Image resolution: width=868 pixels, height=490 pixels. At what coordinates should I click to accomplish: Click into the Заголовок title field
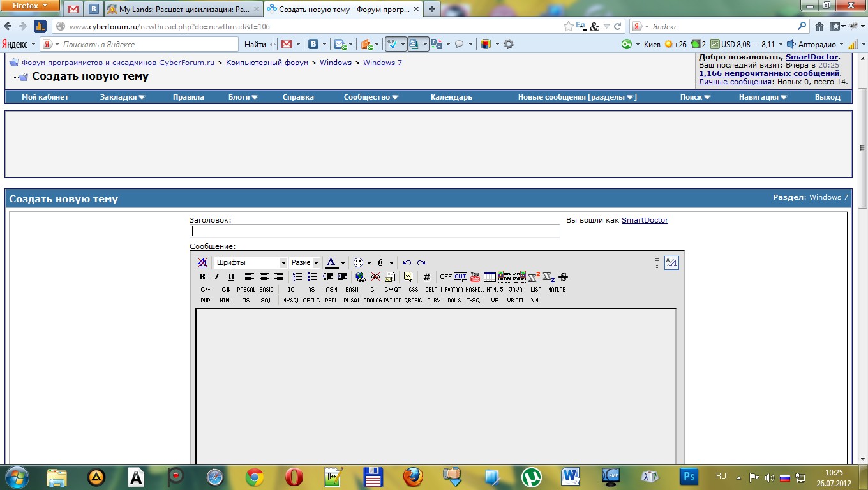coord(375,231)
